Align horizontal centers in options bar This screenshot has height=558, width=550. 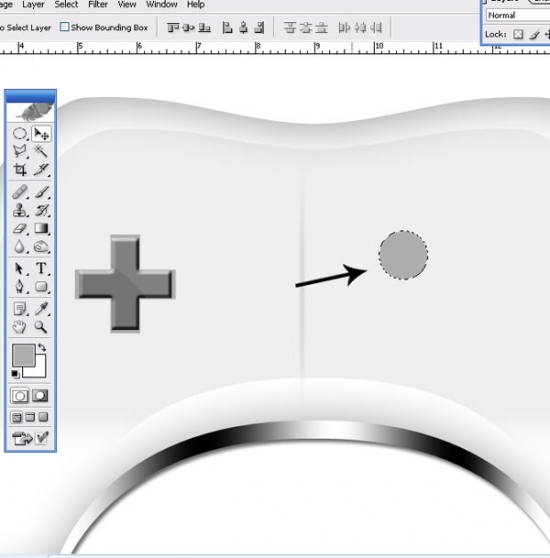click(244, 27)
